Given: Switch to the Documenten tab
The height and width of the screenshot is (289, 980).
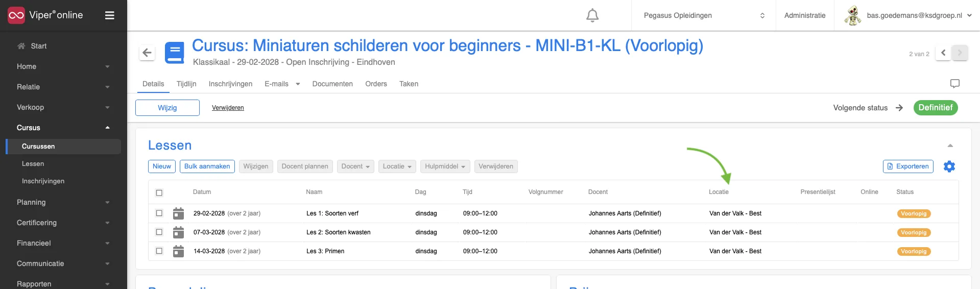Looking at the screenshot, I should click(332, 84).
